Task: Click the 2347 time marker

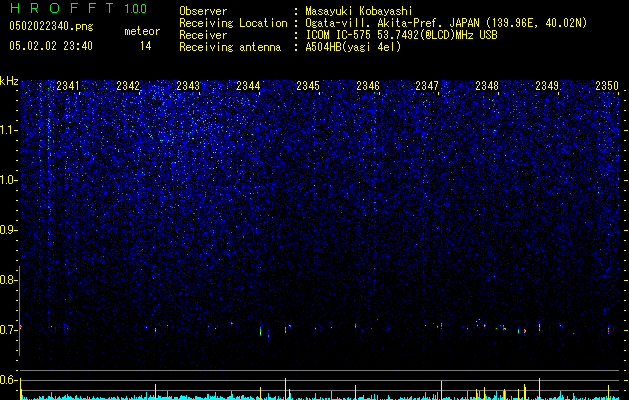Action: coord(427,86)
